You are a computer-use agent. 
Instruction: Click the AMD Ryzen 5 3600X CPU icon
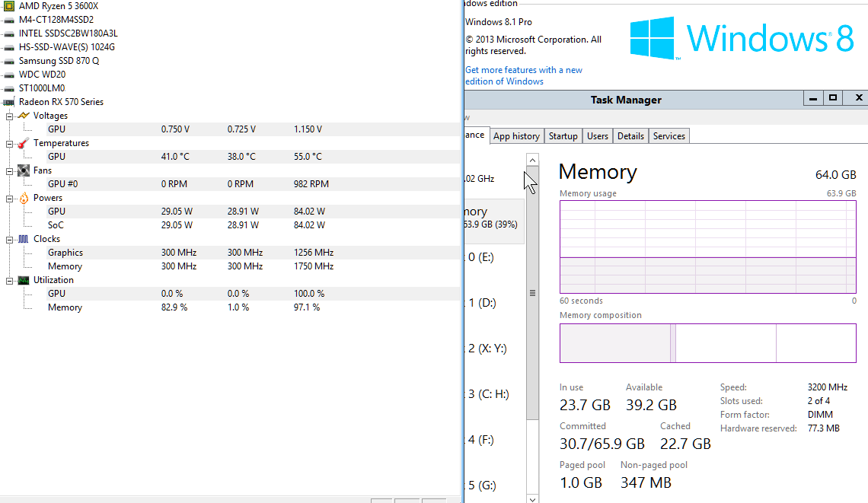(9, 6)
